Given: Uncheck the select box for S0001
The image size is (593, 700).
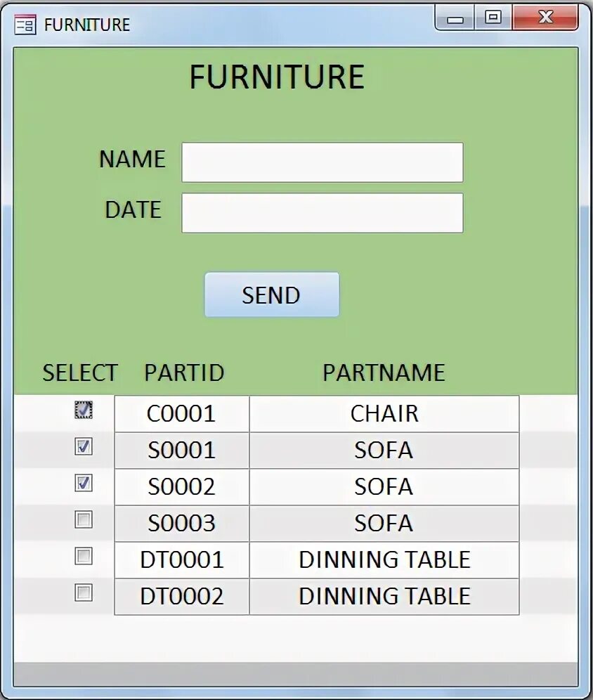Looking at the screenshot, I should 84,446.
